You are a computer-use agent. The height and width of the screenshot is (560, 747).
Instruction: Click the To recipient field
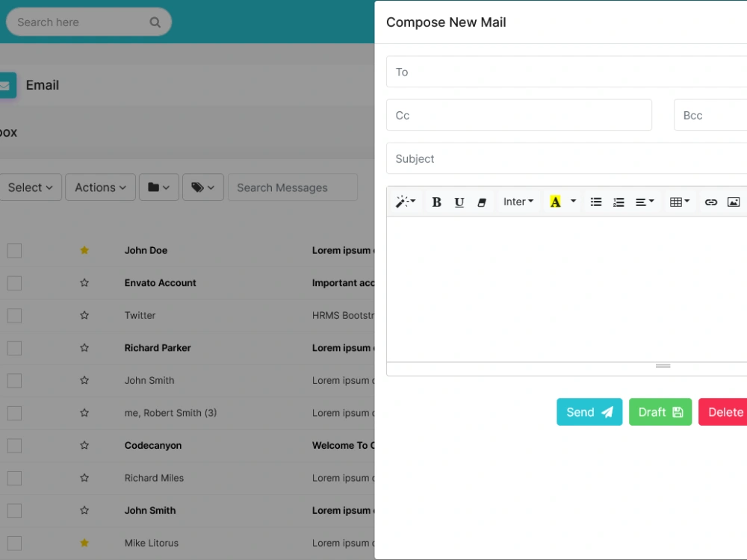pos(566,72)
